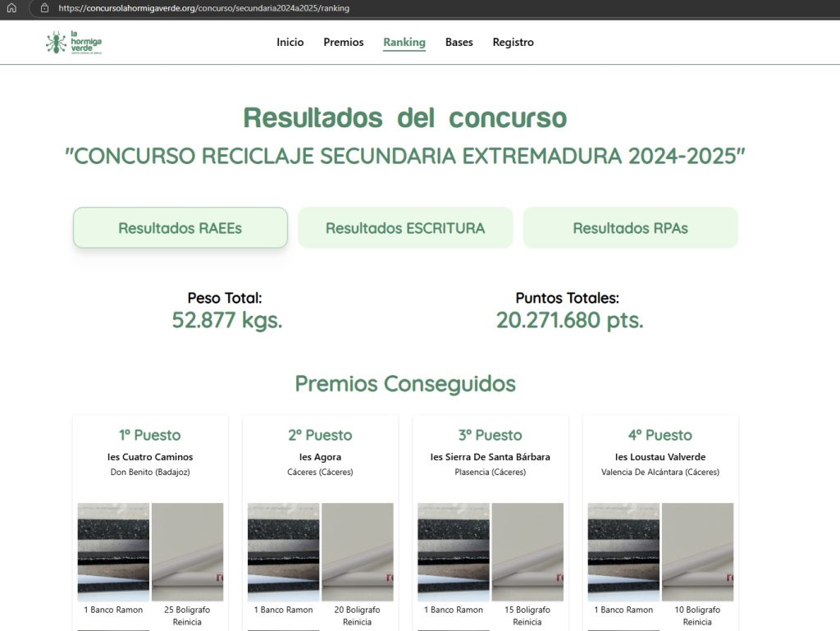Open 3º Puesto Banco Ramon thumbnail
This screenshot has height=631, width=840.
(454, 551)
